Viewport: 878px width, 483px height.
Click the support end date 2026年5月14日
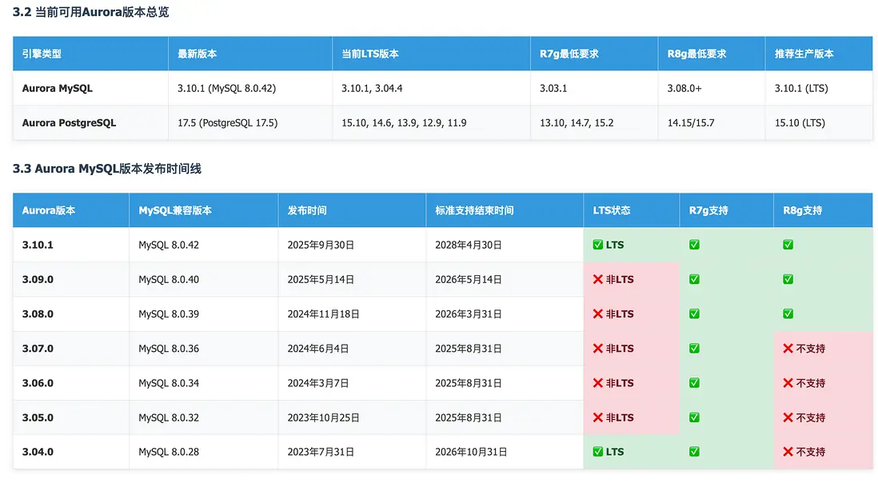click(x=469, y=279)
